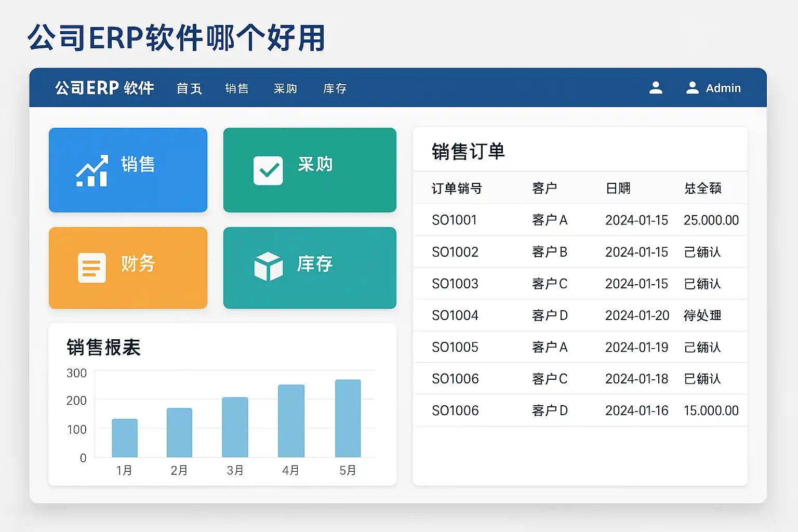This screenshot has height=532, width=798.
Task: Go to the home navigation menu item
Action: [189, 89]
